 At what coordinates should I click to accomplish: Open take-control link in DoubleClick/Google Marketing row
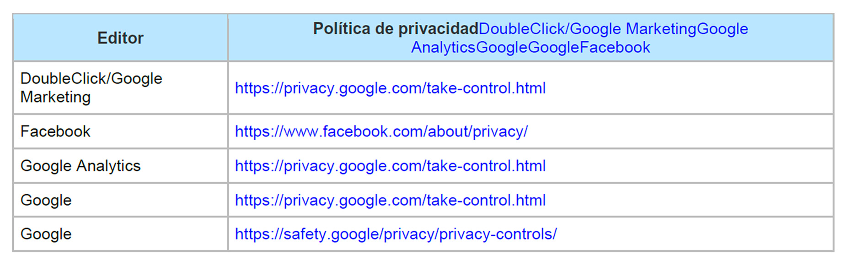tap(390, 88)
